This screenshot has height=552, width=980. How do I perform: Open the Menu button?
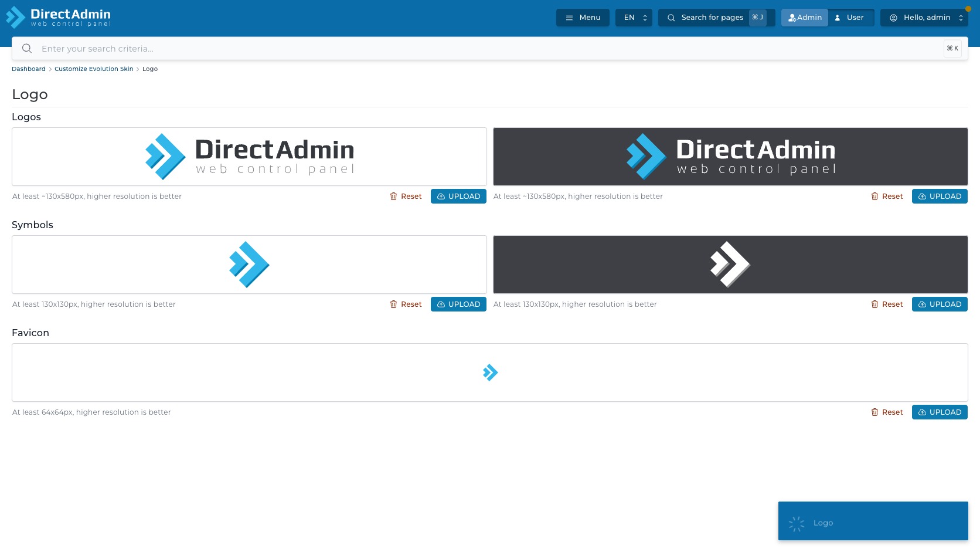(x=583, y=18)
